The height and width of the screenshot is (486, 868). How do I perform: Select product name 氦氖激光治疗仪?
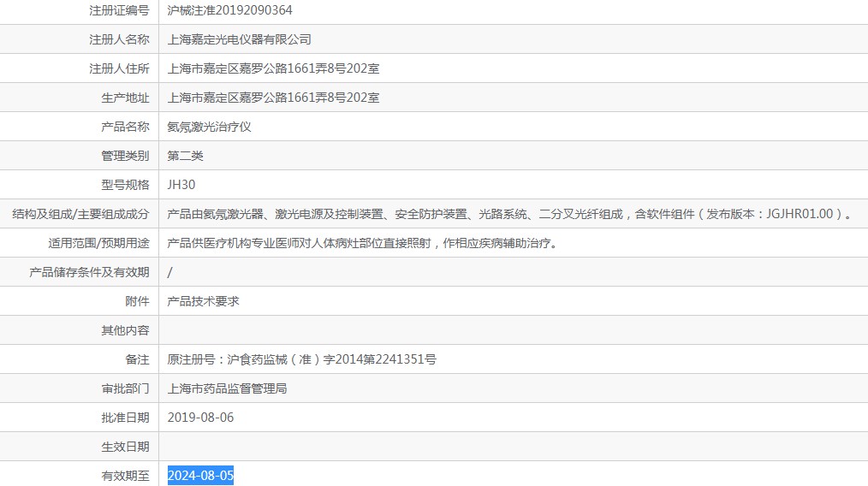[209, 127]
